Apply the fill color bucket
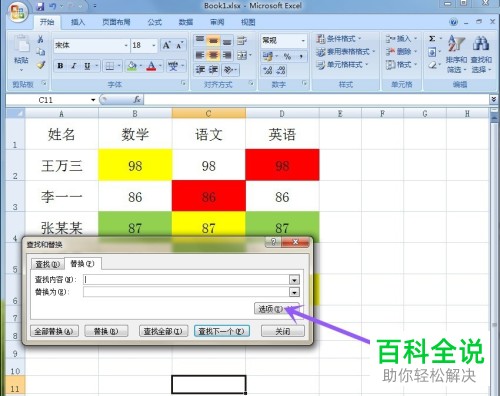This screenshot has width=500, height=396. [x=132, y=66]
